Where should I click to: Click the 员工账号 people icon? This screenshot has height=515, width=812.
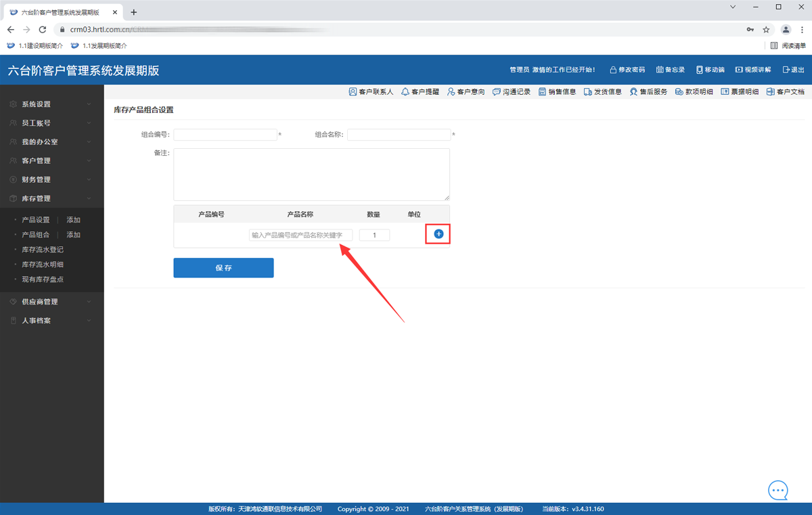point(13,123)
